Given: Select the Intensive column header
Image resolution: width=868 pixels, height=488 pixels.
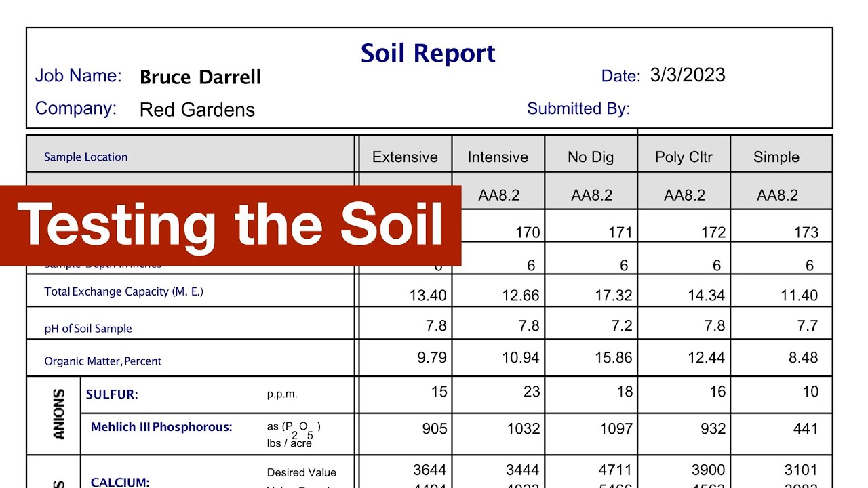Looking at the screenshot, I should click(x=498, y=157).
